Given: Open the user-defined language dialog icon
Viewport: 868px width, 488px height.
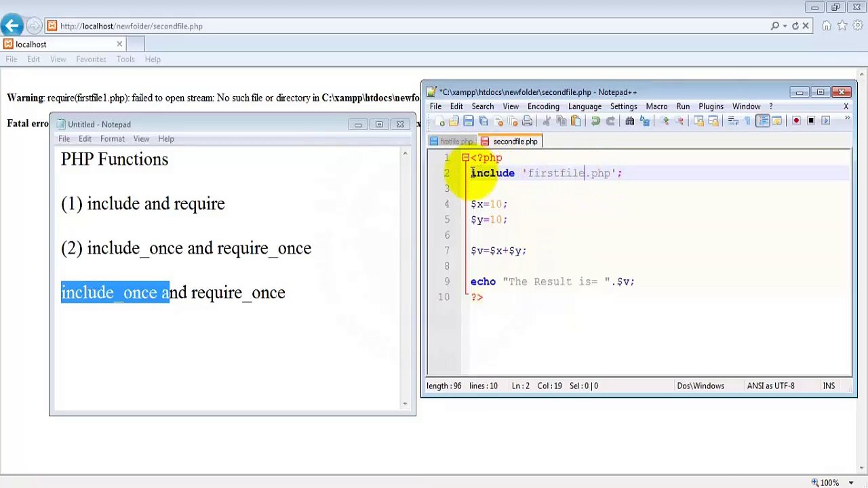Looking at the screenshot, I should [776, 121].
